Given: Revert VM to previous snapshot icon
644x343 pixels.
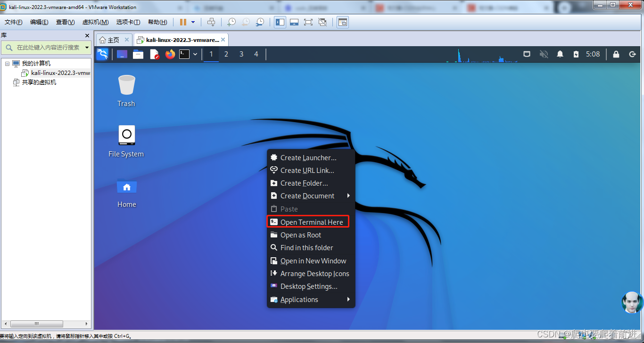Looking at the screenshot, I should click(x=246, y=22).
